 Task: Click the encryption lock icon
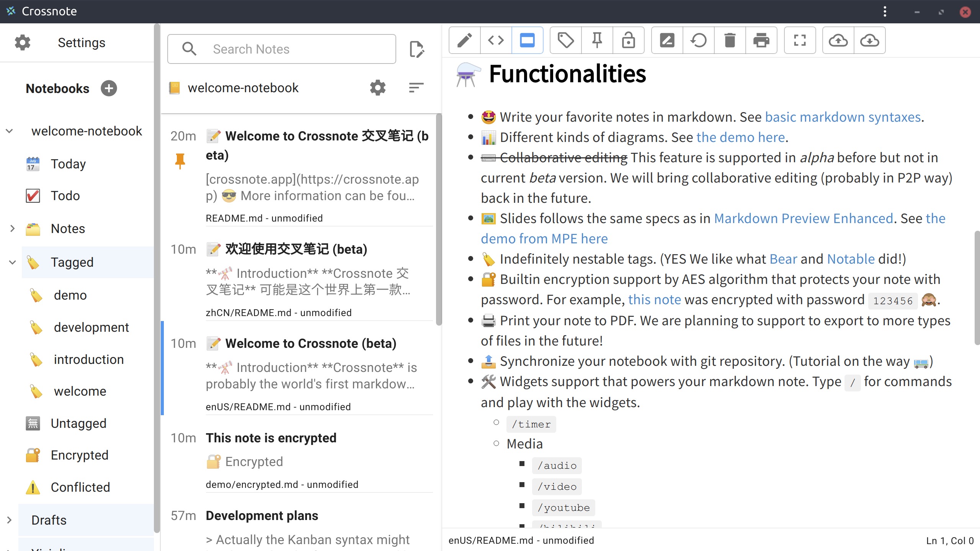(x=628, y=40)
